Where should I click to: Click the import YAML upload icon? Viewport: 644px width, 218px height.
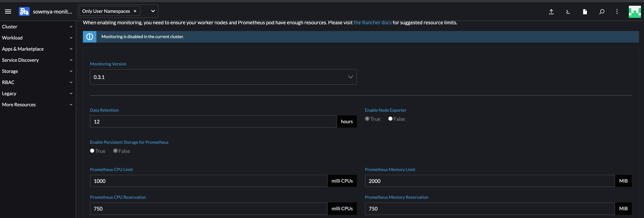click(551, 12)
